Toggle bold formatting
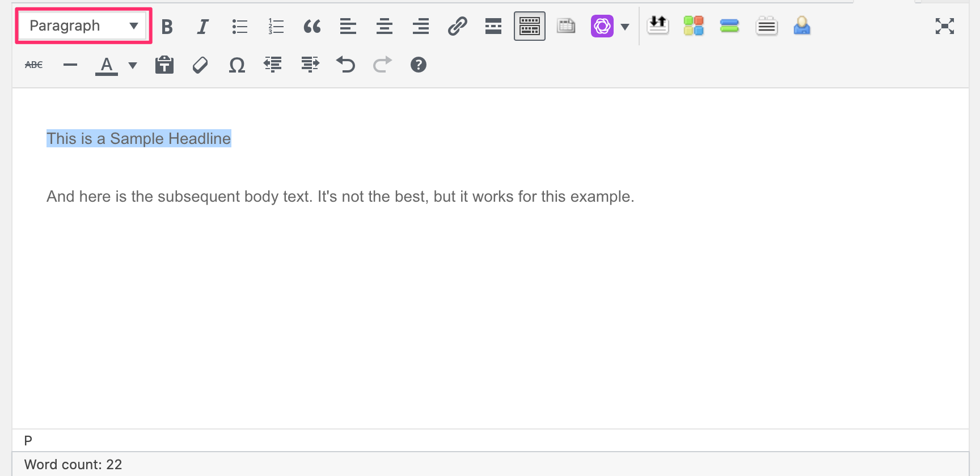The width and height of the screenshot is (980, 476). pyautogui.click(x=167, y=27)
